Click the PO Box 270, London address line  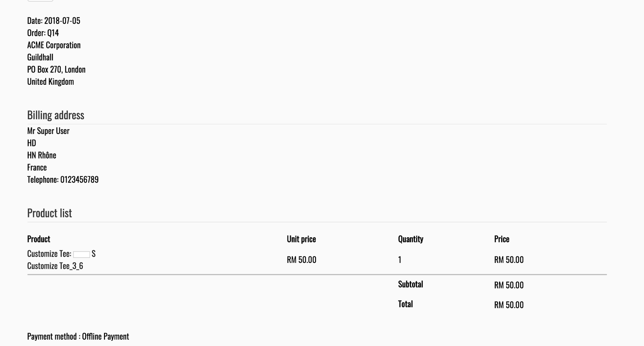coord(56,70)
